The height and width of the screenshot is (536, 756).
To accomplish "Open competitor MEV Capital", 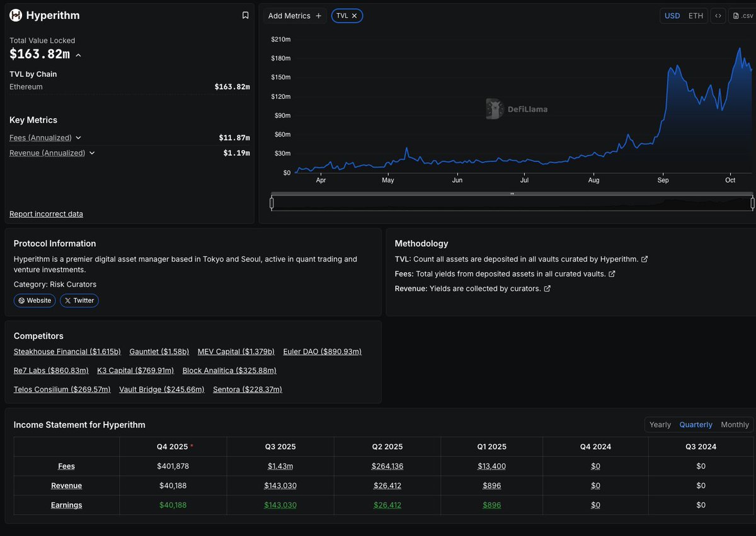I will [x=236, y=351].
